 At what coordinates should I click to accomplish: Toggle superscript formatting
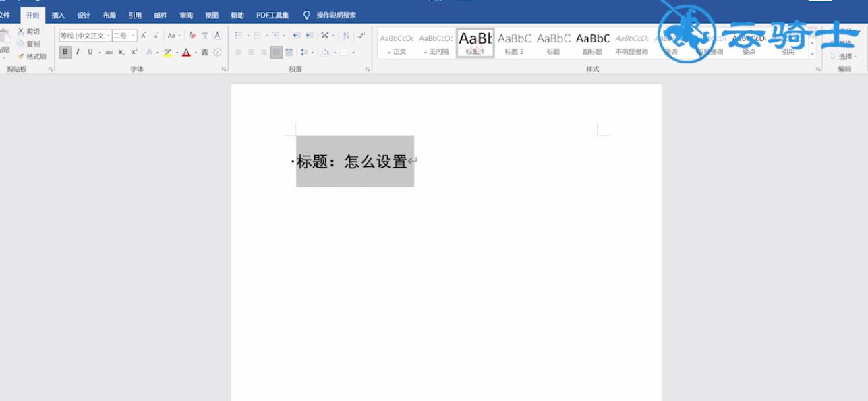(x=134, y=52)
